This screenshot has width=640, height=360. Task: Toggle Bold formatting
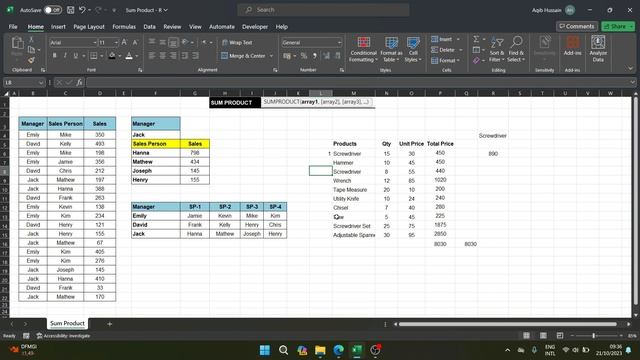click(54, 56)
